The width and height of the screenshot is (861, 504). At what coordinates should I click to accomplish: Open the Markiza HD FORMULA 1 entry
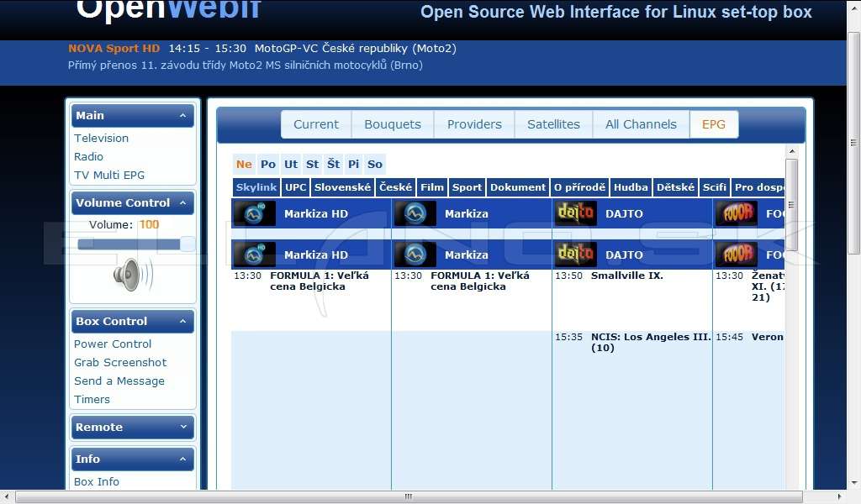320,281
